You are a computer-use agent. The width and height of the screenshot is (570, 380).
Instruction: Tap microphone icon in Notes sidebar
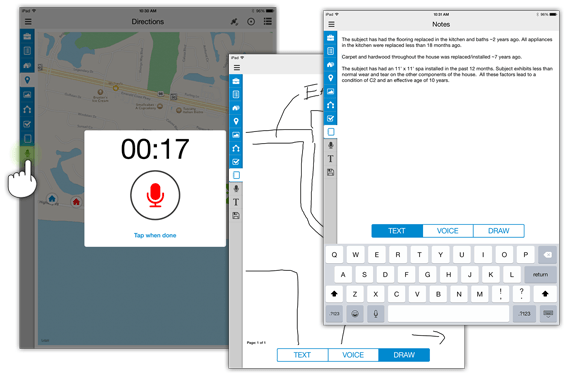(x=330, y=145)
